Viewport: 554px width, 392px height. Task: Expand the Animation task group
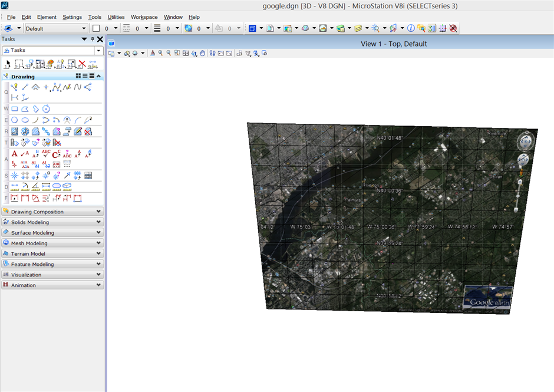point(52,285)
